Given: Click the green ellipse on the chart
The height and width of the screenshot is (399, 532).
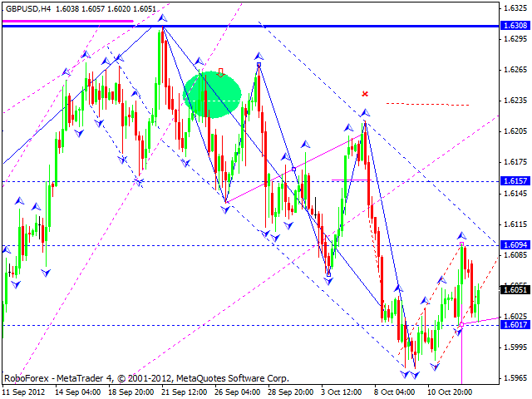Looking at the screenshot, I should point(212,93).
